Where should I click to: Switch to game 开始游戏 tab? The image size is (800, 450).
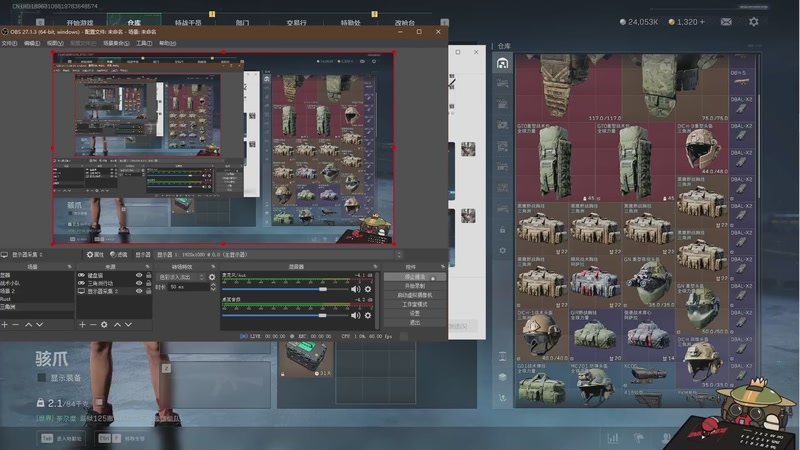[x=80, y=22]
